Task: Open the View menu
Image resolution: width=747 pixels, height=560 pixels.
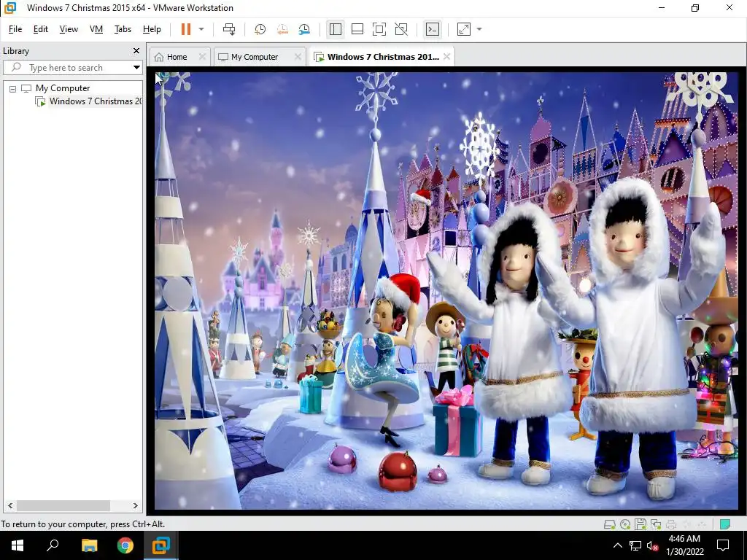Action: pos(69,29)
